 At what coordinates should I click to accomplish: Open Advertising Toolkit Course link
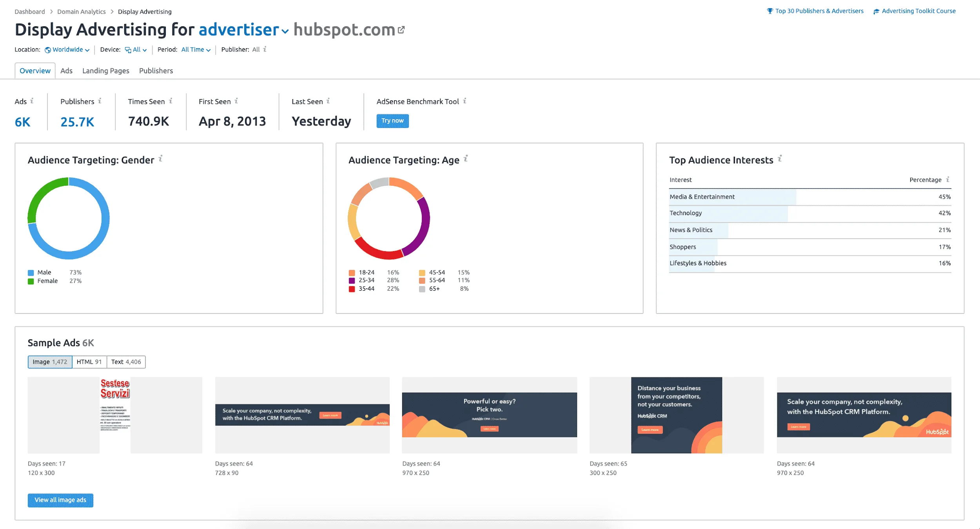click(x=918, y=11)
